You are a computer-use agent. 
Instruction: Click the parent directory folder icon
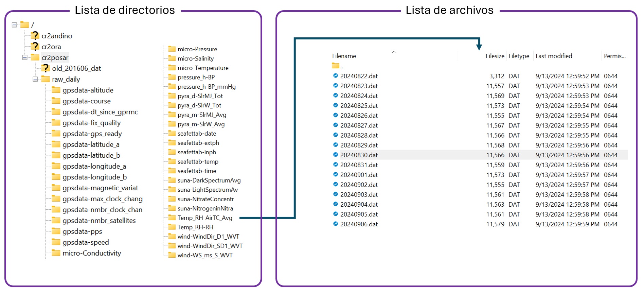coord(336,66)
